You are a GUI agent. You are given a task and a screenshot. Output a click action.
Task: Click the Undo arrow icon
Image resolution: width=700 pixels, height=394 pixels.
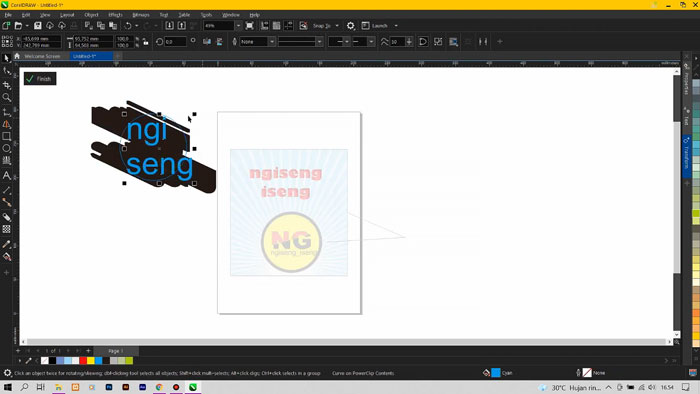[x=128, y=26]
